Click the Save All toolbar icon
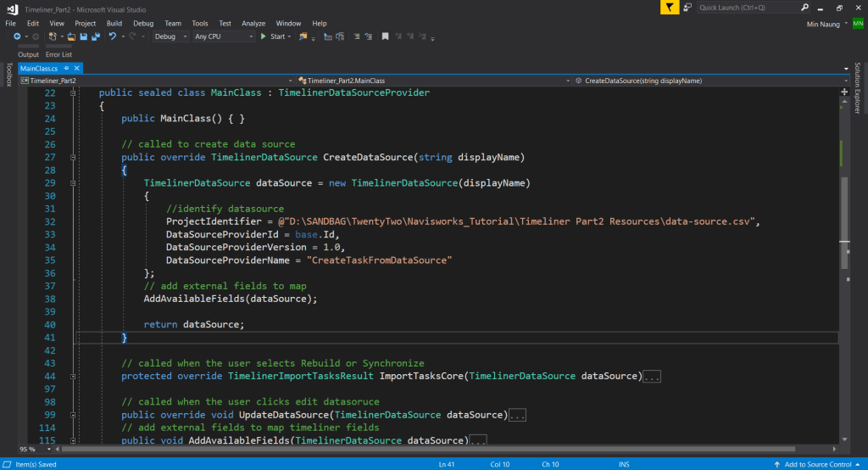This screenshot has height=470, width=868. click(x=95, y=36)
